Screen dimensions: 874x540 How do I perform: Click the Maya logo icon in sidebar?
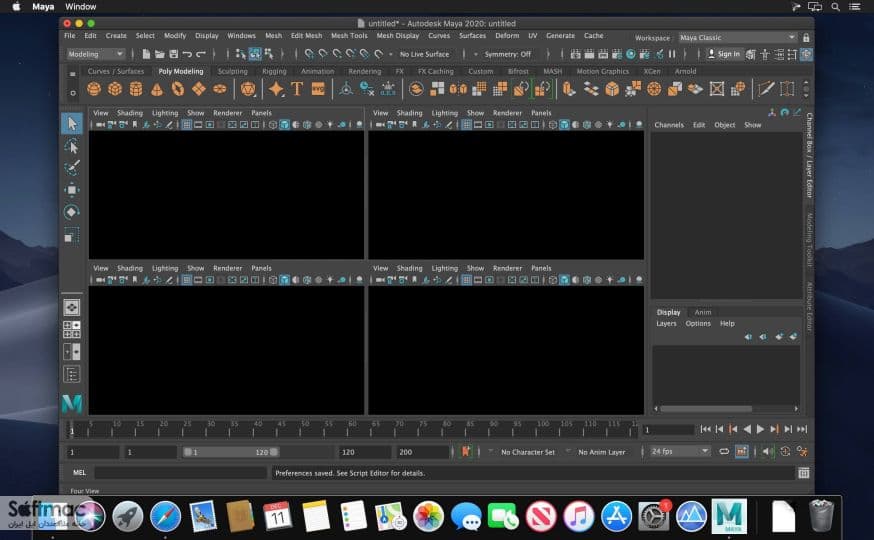[72, 403]
